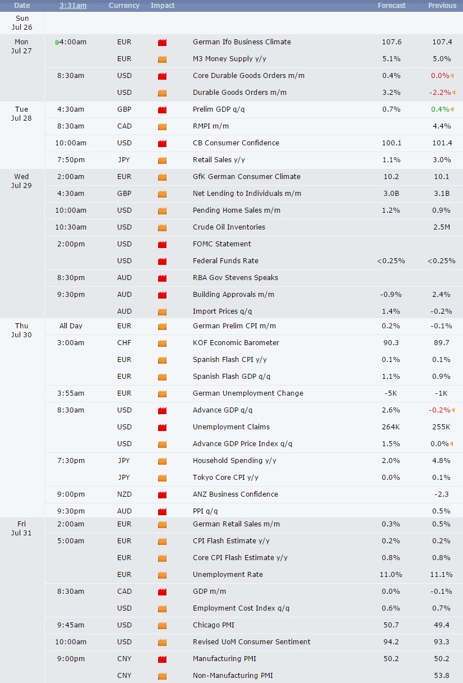Click the Forecast column header
The image size is (463, 683).
click(x=391, y=6)
